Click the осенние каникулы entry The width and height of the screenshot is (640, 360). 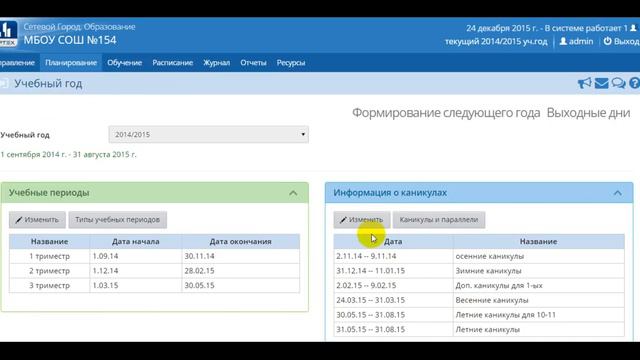489,256
